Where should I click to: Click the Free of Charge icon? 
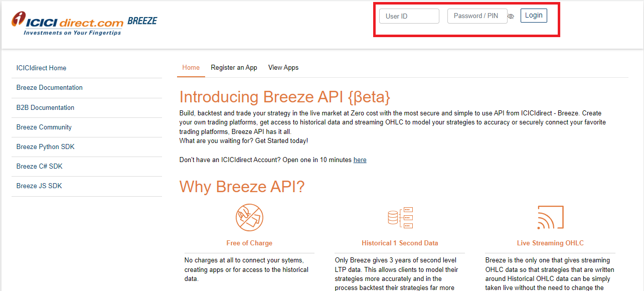click(x=249, y=217)
